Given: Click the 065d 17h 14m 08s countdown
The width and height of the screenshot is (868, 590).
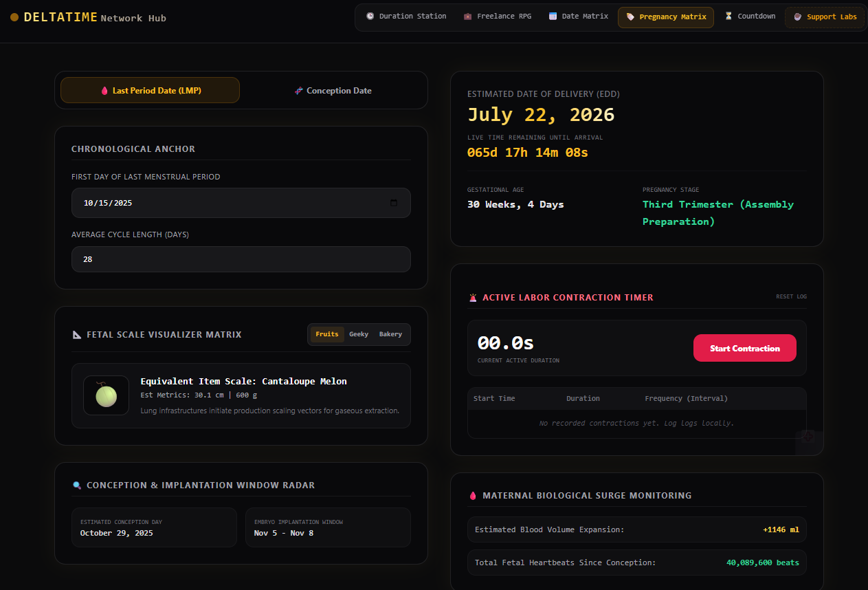Looking at the screenshot, I should point(528,152).
